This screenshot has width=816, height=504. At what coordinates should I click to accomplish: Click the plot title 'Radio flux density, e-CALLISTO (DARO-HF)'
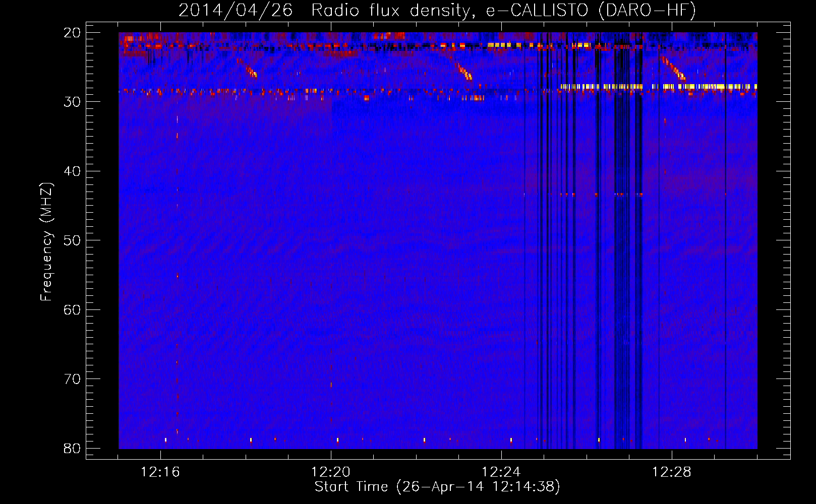[x=503, y=11]
